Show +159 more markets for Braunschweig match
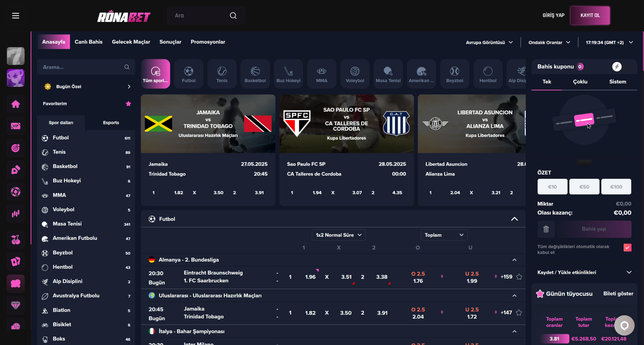The width and height of the screenshot is (644, 345). click(x=506, y=277)
